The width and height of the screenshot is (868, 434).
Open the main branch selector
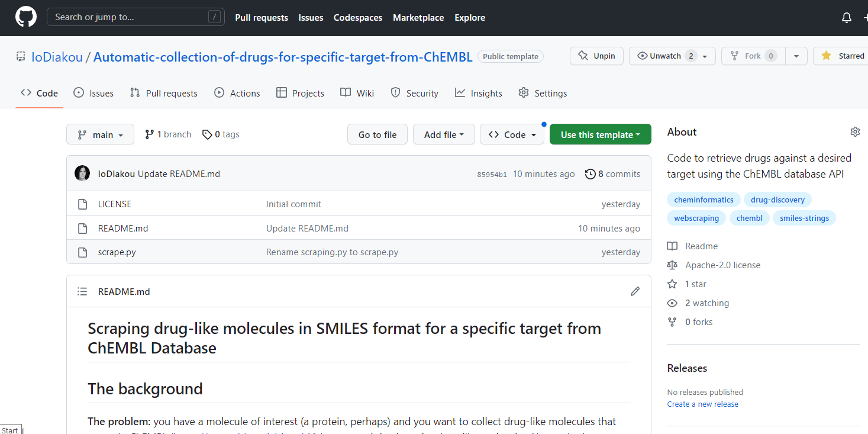tap(100, 134)
